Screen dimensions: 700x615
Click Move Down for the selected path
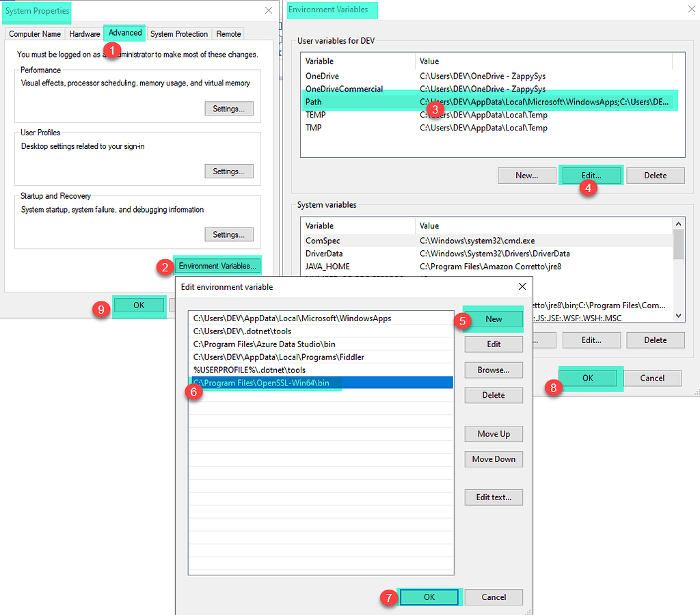click(494, 459)
